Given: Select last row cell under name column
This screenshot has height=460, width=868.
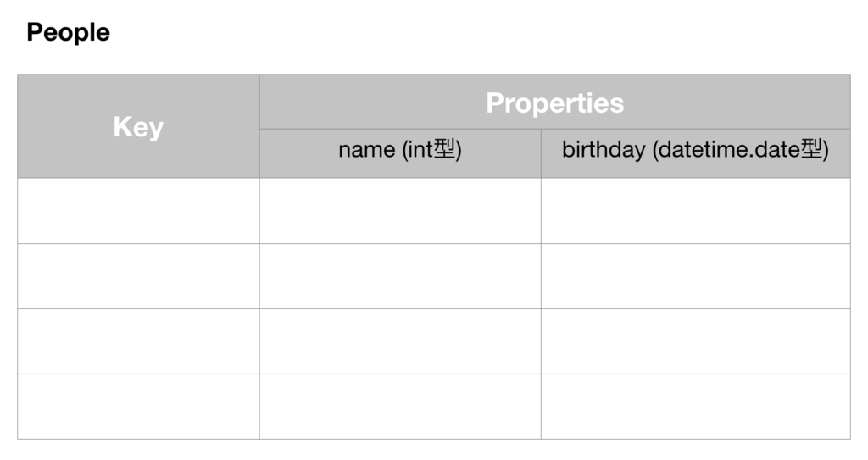Looking at the screenshot, I should click(400, 407).
